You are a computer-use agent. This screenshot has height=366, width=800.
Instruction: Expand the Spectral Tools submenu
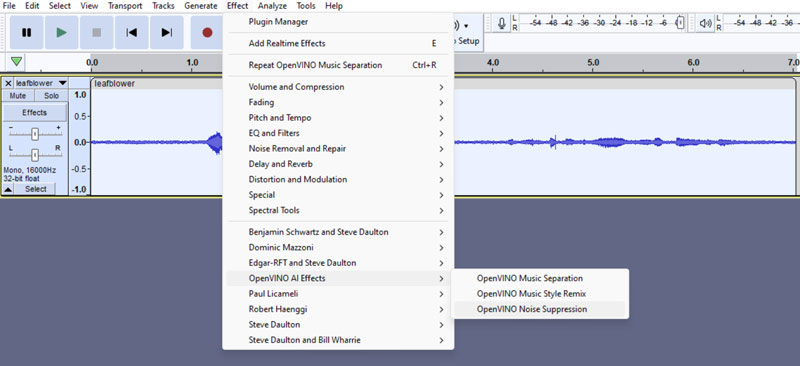point(338,210)
